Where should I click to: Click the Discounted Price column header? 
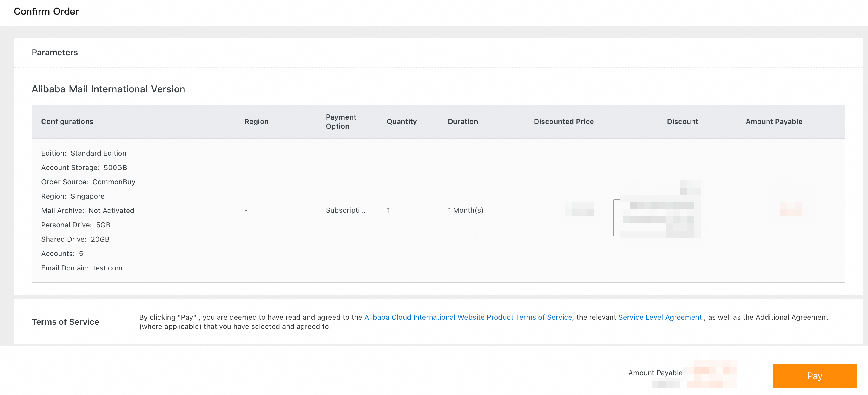(x=563, y=121)
